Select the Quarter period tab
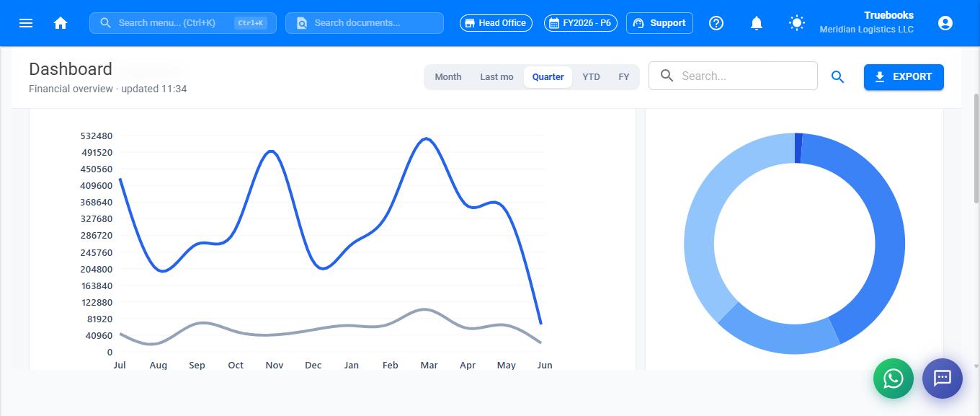The width and height of the screenshot is (980, 416). [x=548, y=77]
